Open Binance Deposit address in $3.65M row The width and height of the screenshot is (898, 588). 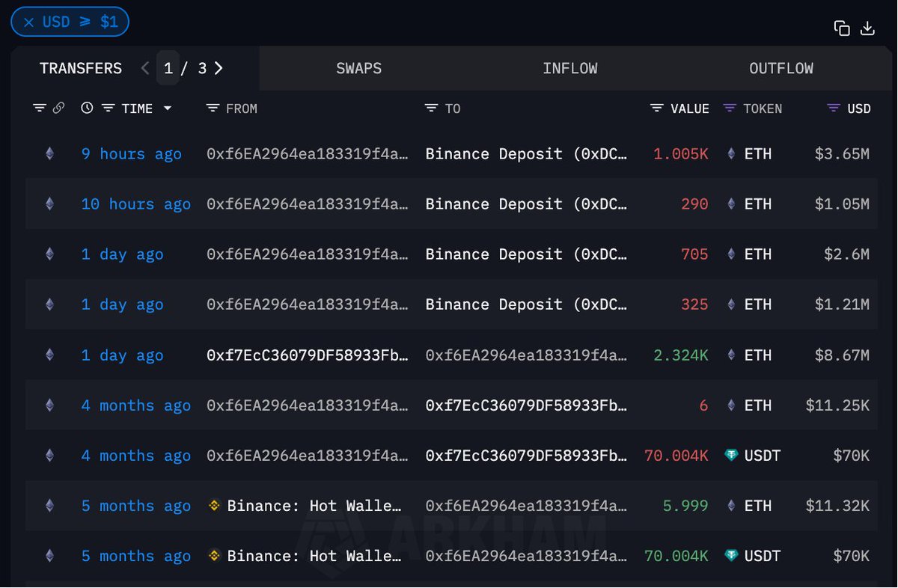(527, 154)
